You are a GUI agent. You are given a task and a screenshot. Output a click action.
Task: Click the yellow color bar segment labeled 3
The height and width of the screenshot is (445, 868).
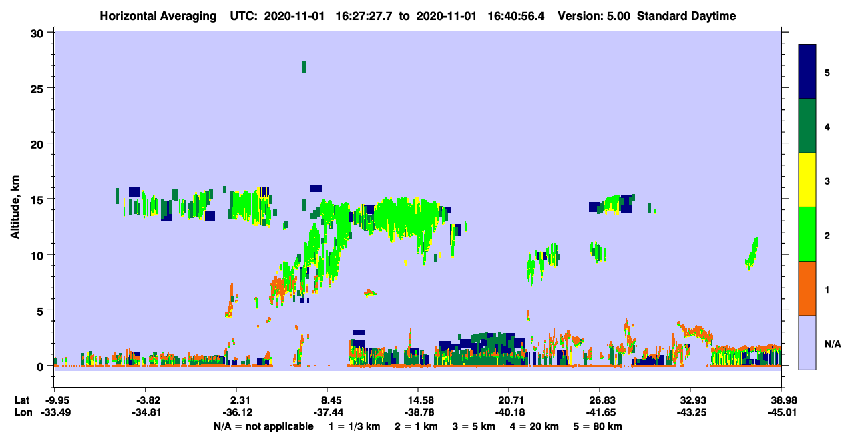pyautogui.click(x=808, y=180)
